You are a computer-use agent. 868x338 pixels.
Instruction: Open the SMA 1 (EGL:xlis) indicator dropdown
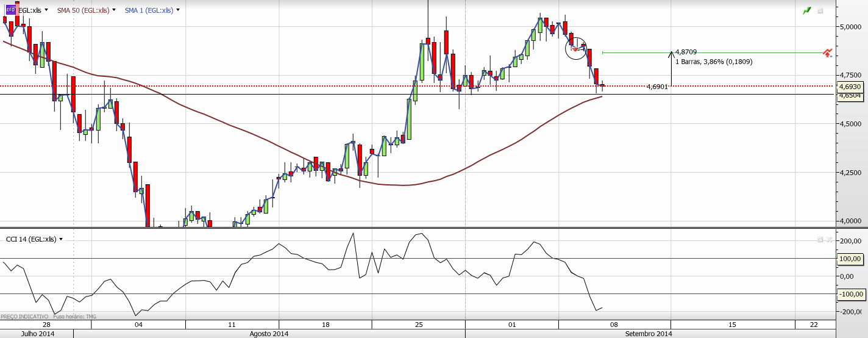pyautogui.click(x=177, y=11)
